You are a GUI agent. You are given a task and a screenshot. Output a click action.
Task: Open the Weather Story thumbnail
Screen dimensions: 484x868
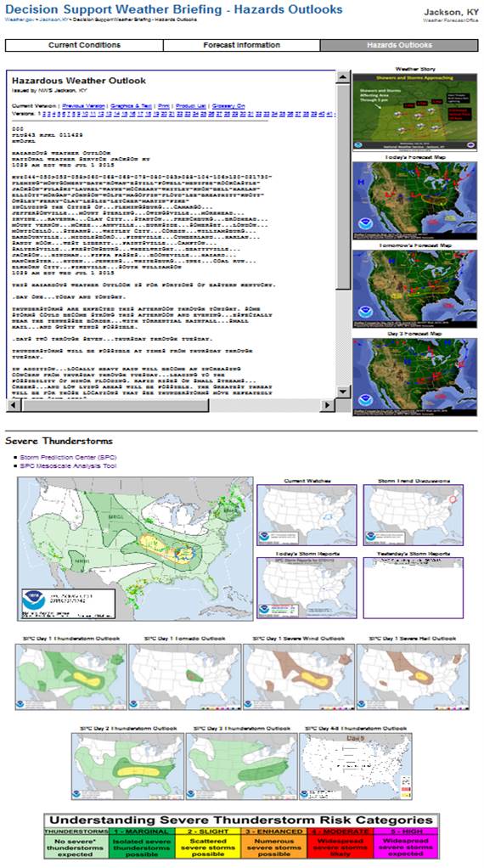(x=415, y=112)
